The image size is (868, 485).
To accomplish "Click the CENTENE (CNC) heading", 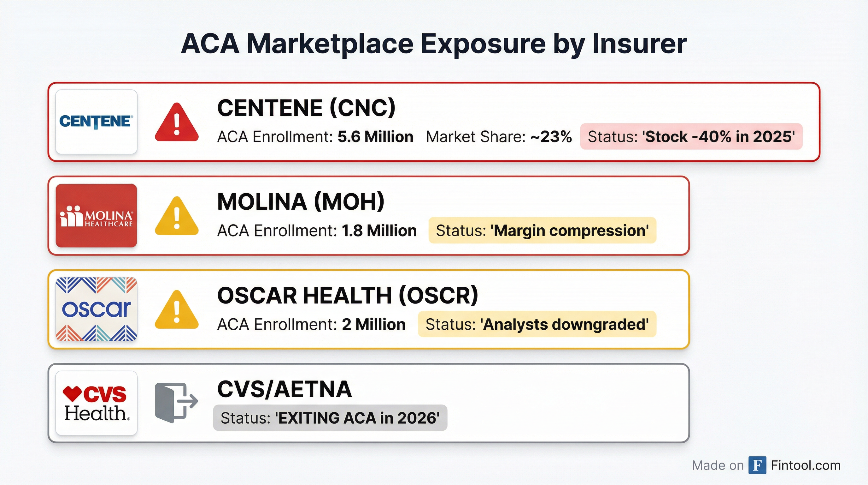I will [306, 108].
